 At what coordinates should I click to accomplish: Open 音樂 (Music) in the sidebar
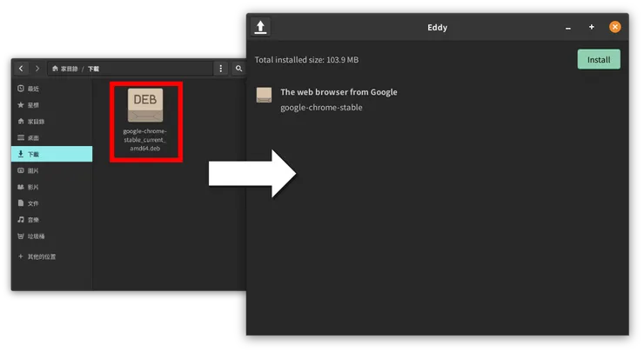coord(51,220)
